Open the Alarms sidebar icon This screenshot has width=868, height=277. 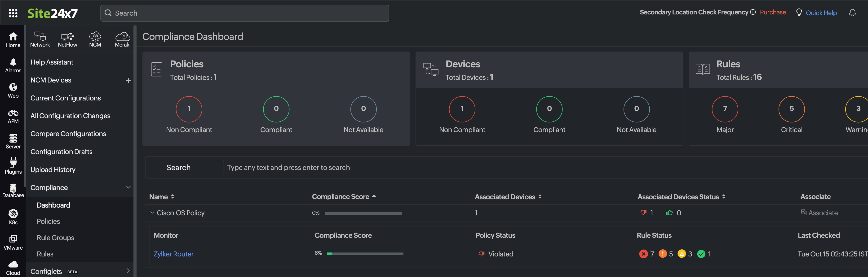click(13, 65)
